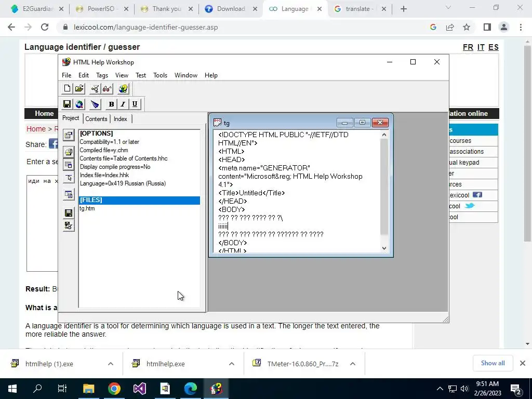This screenshot has width=532, height=399.
Task: Expand options for htmlhelp (1).exe download
Action: [111, 364]
